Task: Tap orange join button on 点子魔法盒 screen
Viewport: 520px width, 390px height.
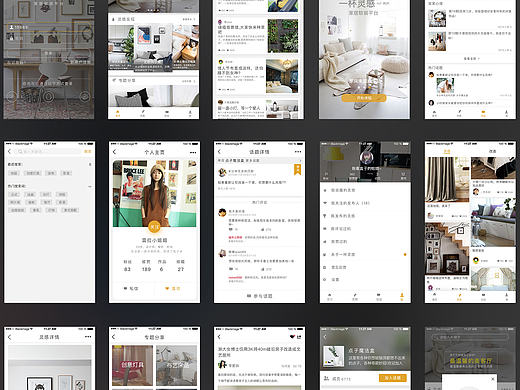Action: [393, 378]
